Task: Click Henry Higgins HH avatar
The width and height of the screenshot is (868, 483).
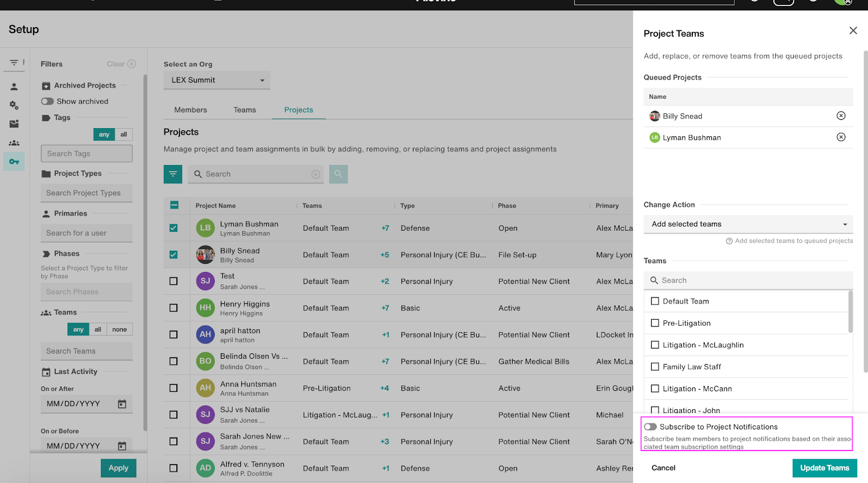Action: click(x=205, y=308)
